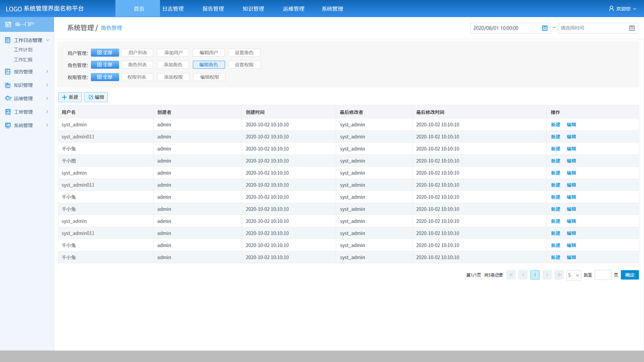Select the 编辑用户 filter
644x362 pixels.
209,53
